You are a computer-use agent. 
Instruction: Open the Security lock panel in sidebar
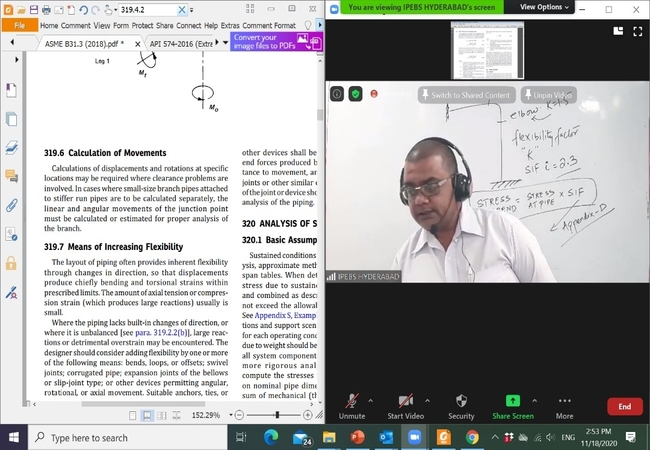(x=11, y=263)
